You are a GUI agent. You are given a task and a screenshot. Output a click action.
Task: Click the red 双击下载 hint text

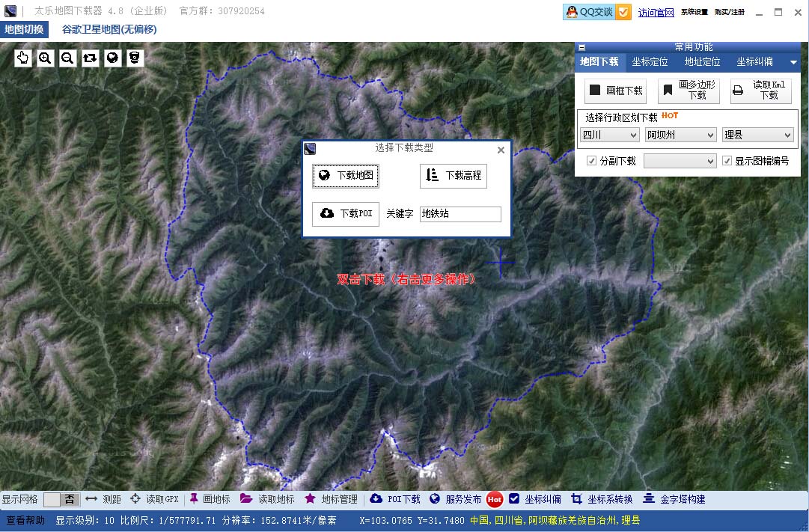406,279
